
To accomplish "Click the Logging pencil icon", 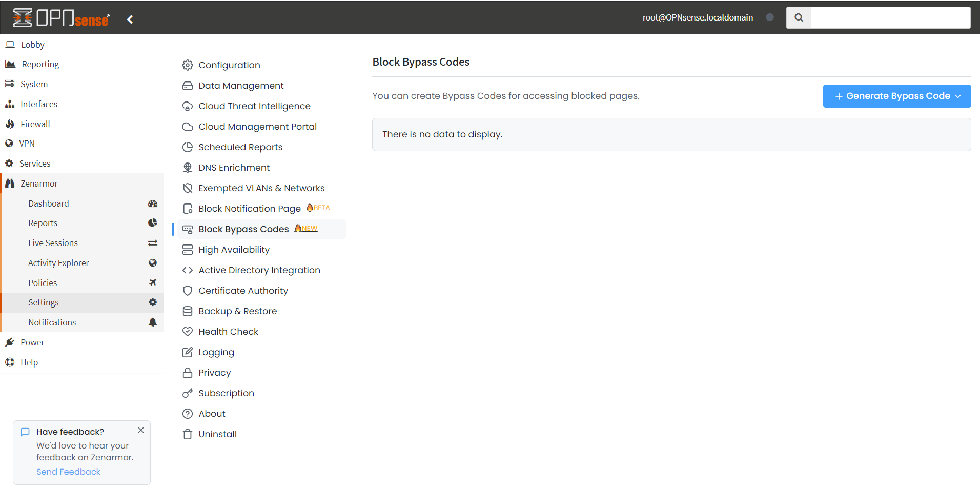I will pyautogui.click(x=188, y=352).
